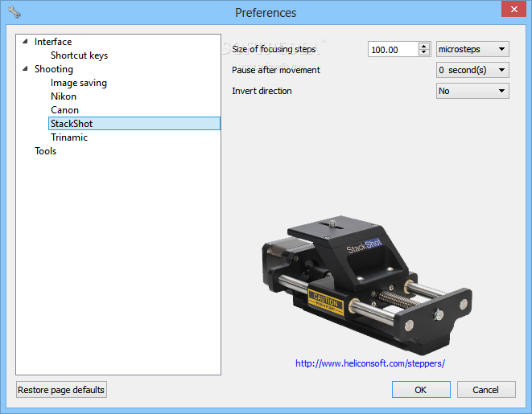Select the Interface preferences category
Viewport: 532px width, 414px height.
click(x=53, y=42)
